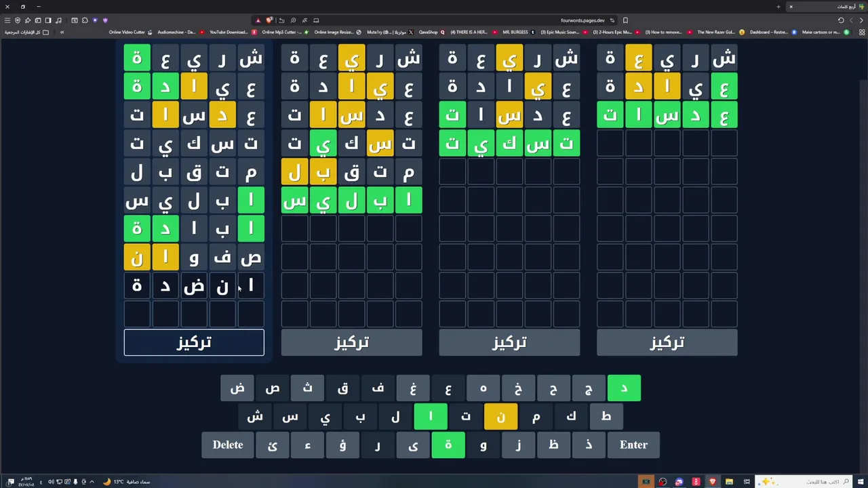The image size is (868, 488).
Task: Tap the ؤ key on keyboard
Action: [342, 445]
